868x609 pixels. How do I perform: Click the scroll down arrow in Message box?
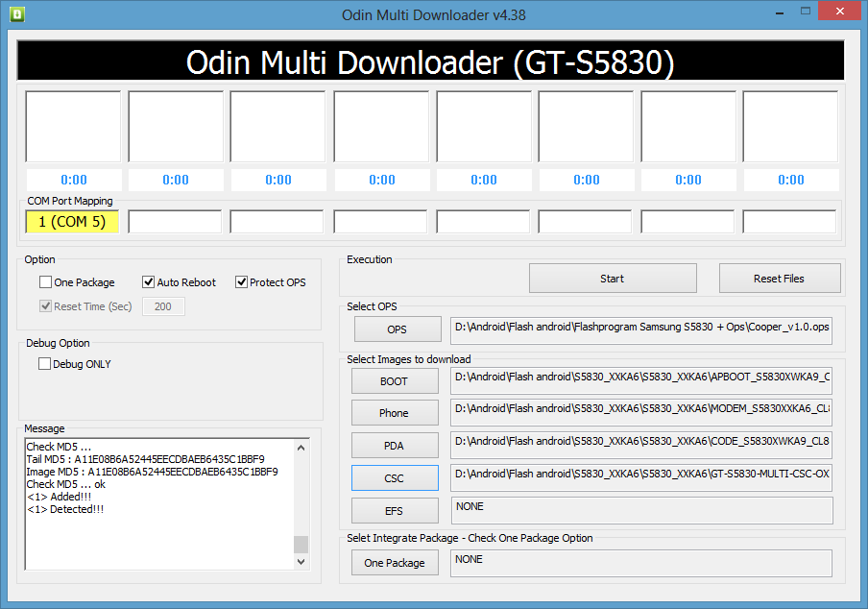(301, 561)
